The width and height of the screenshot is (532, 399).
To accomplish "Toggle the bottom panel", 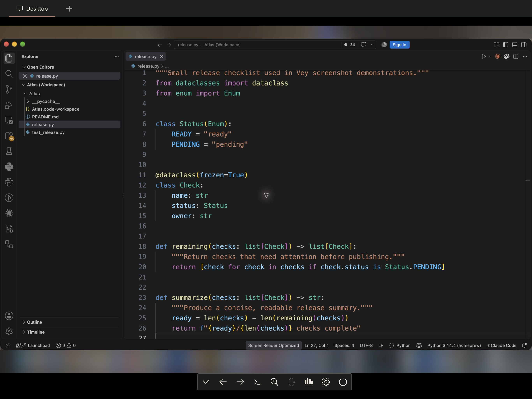I will pos(515,45).
